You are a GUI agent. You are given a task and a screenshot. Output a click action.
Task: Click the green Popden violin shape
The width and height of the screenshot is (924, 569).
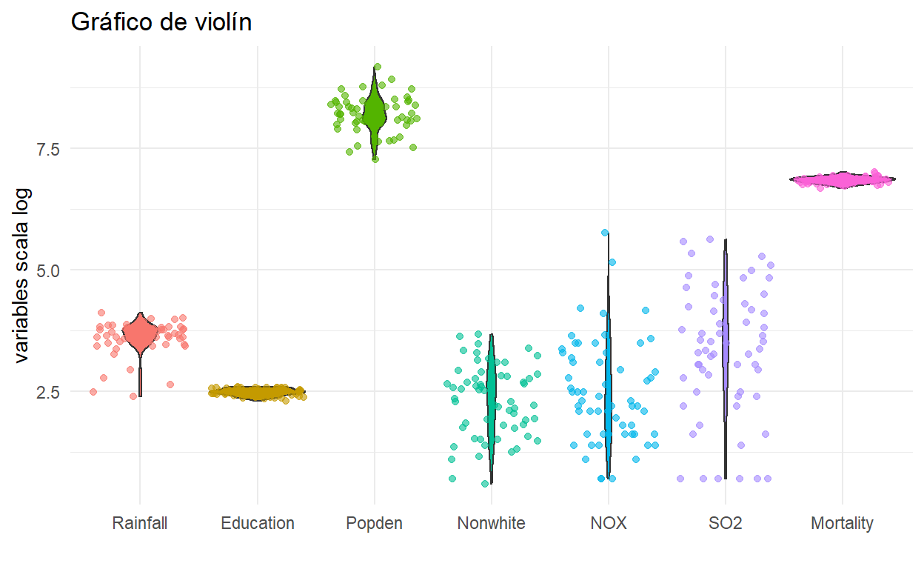pyautogui.click(x=375, y=113)
